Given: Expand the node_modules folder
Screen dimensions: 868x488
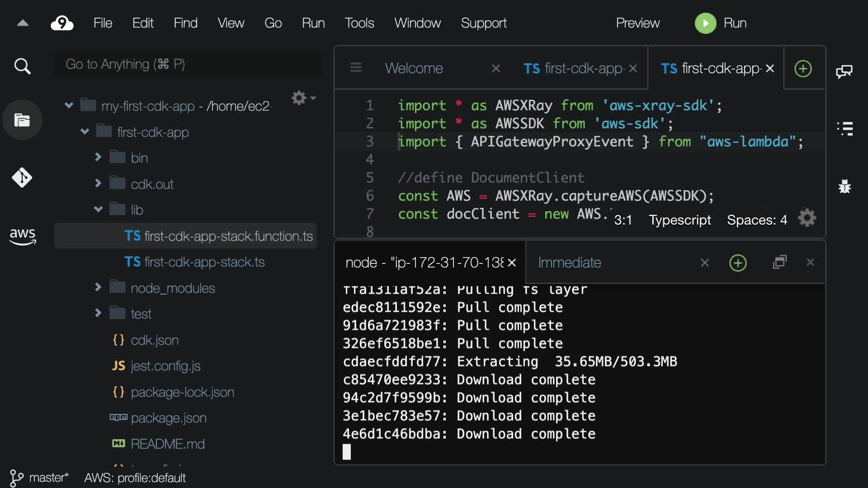Looking at the screenshot, I should [98, 287].
